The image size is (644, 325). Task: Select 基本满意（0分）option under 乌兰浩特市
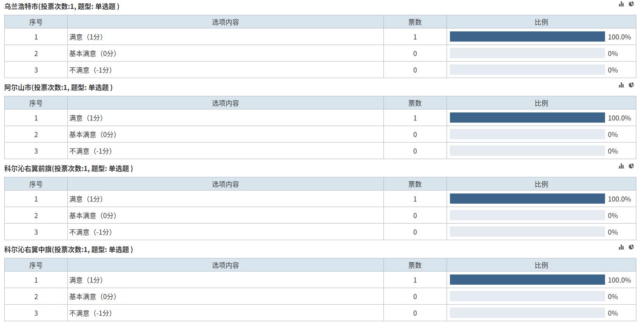click(93, 53)
